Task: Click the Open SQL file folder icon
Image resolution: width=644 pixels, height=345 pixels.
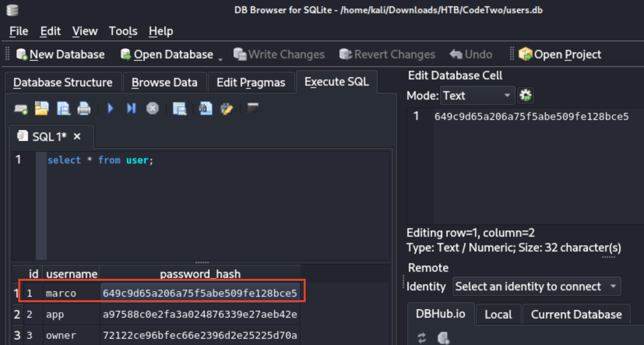Action: point(42,109)
